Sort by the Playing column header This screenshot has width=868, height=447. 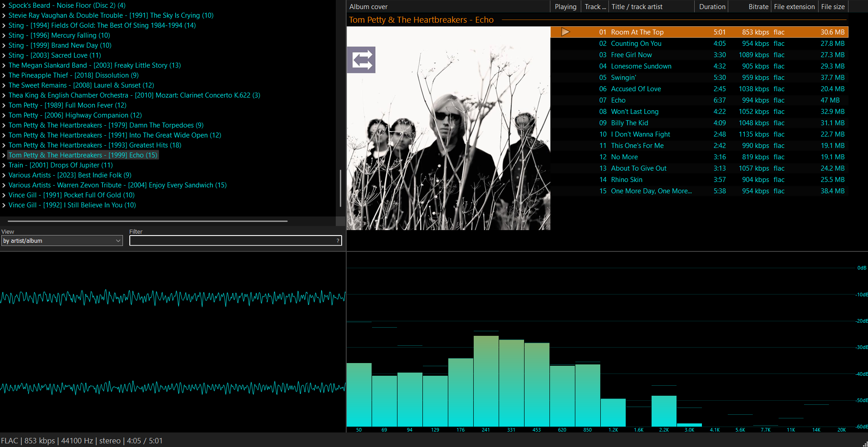click(x=566, y=6)
